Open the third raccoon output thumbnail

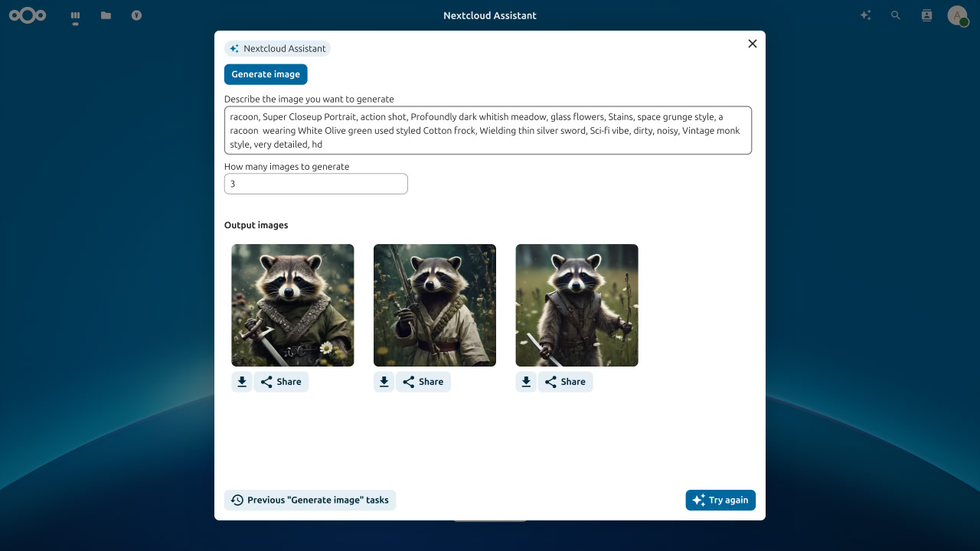(x=577, y=305)
